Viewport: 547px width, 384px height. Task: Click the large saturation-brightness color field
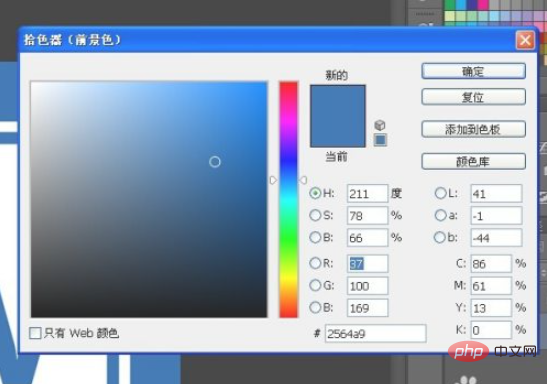click(x=149, y=199)
